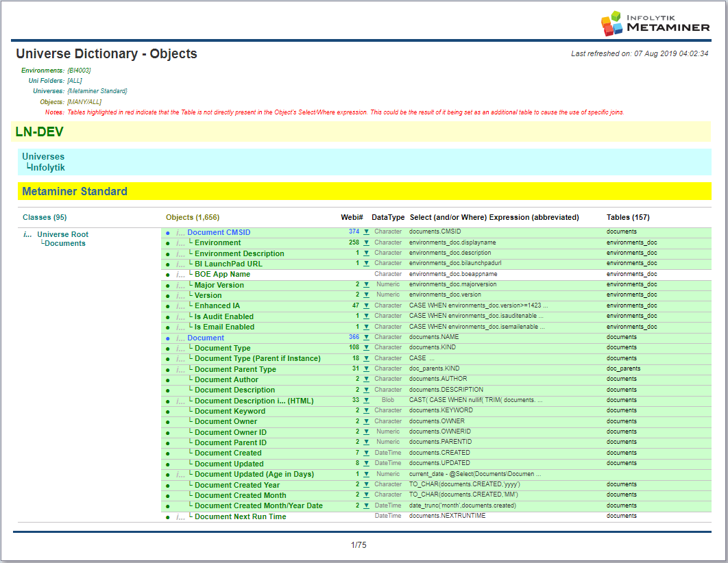Click info icon for Is Audit Enabled

coord(180,316)
